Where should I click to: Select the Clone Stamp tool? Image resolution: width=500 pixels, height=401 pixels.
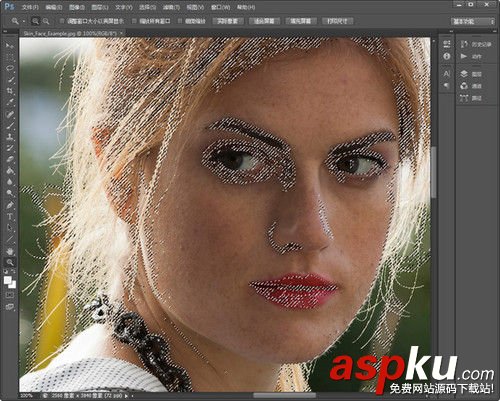coord(10,137)
